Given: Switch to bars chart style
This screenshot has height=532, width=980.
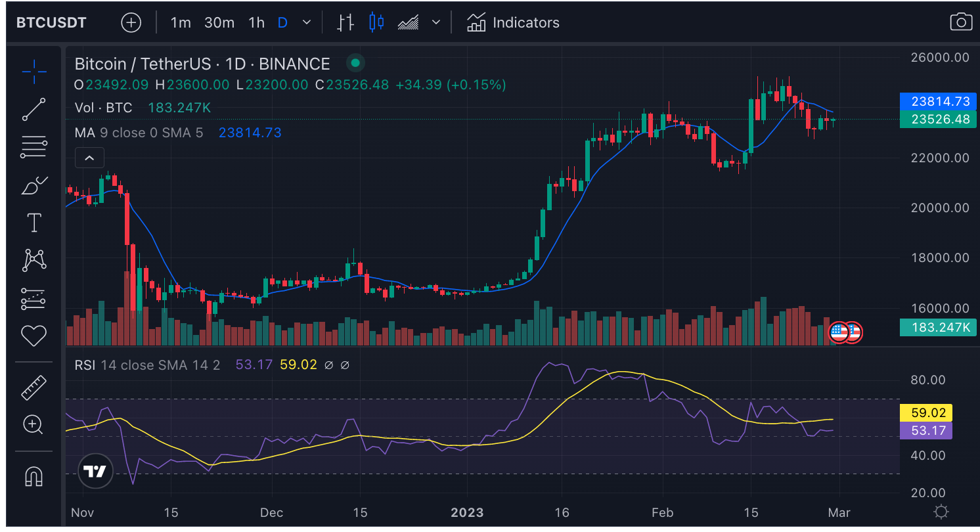Looking at the screenshot, I should point(345,22).
